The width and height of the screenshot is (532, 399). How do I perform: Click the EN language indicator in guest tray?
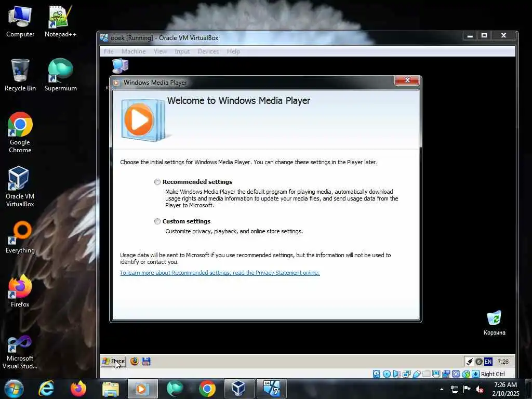pos(488,362)
